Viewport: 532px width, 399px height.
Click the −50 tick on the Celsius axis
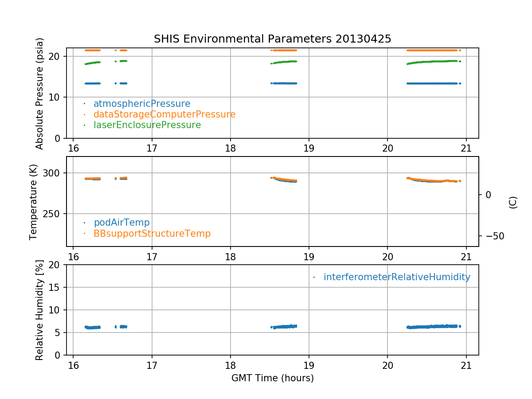pos(492,236)
